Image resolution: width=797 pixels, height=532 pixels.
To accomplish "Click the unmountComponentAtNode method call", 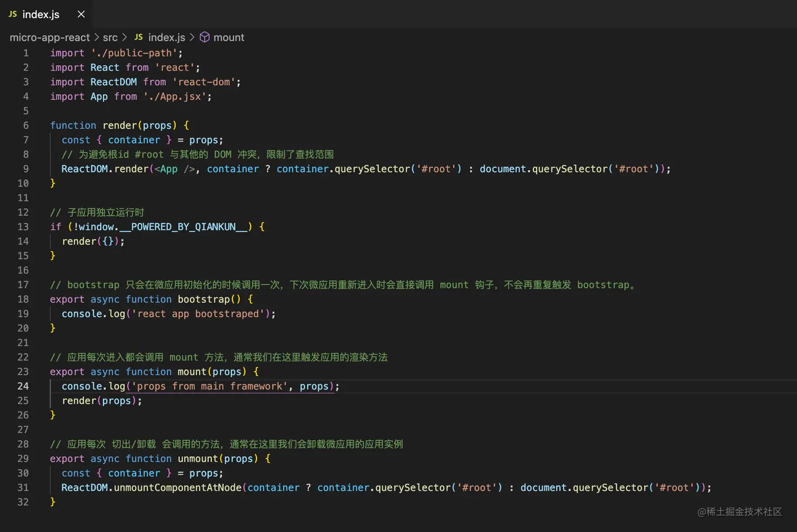I will (178, 488).
